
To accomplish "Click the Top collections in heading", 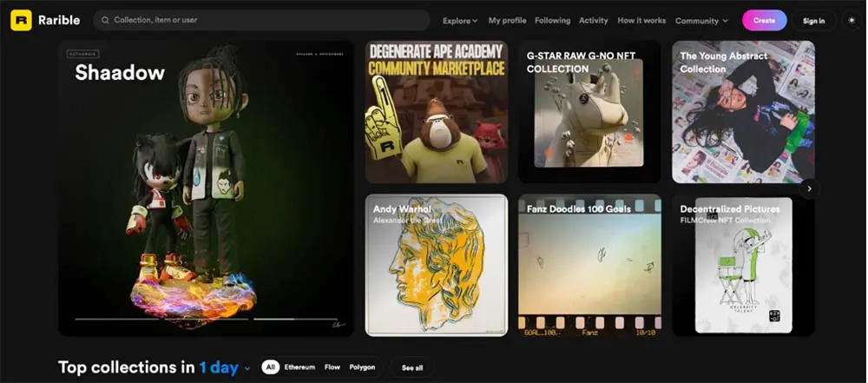I will point(126,367).
